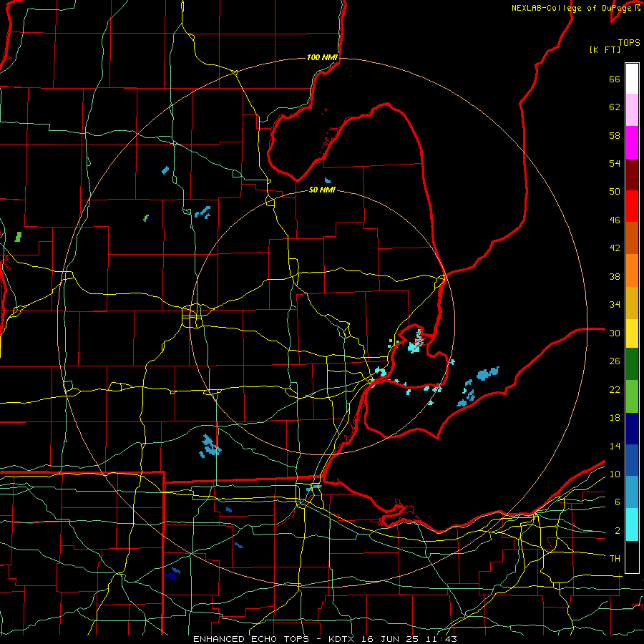This screenshot has width=644, height=644.
Task: Click the gold 38 kft legend swatch
Action: pos(632,303)
